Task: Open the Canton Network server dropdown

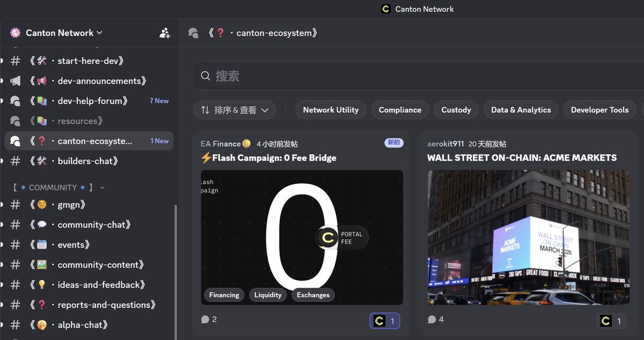Action: [64, 33]
